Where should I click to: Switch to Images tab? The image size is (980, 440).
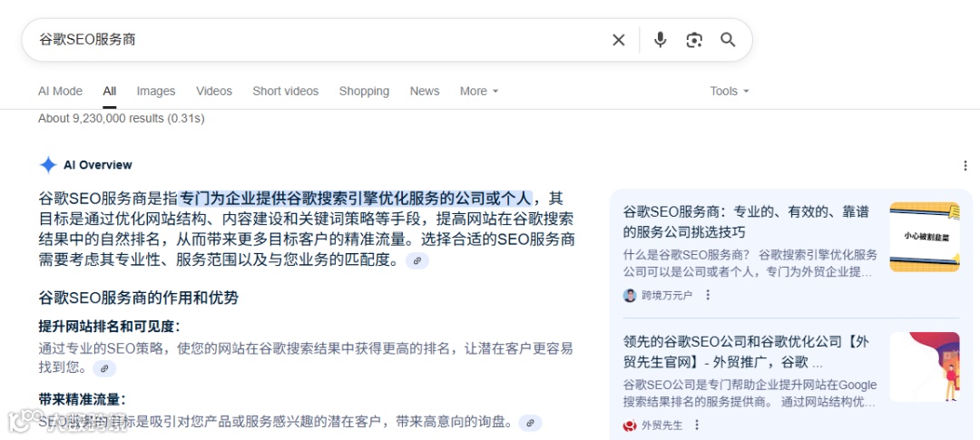click(x=156, y=92)
